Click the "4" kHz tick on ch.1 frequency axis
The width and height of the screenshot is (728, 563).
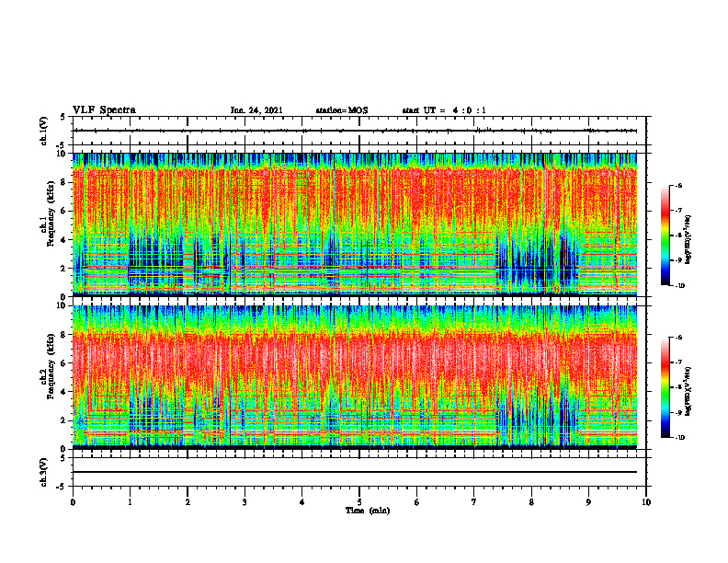(64, 240)
